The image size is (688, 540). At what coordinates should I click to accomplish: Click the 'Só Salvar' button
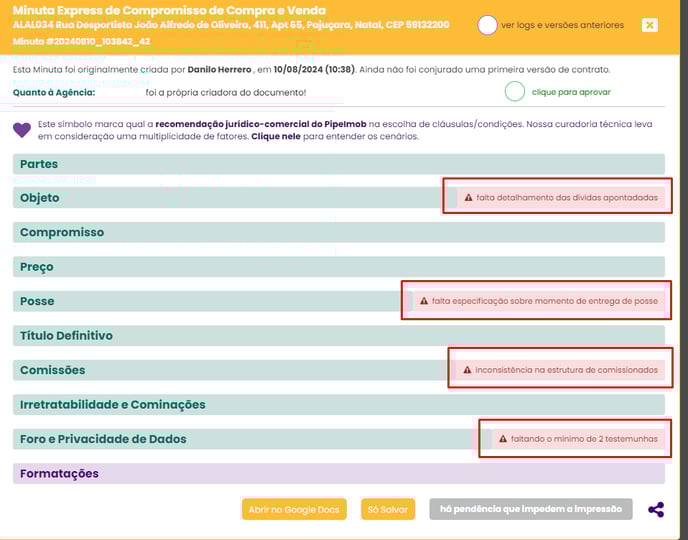point(388,509)
